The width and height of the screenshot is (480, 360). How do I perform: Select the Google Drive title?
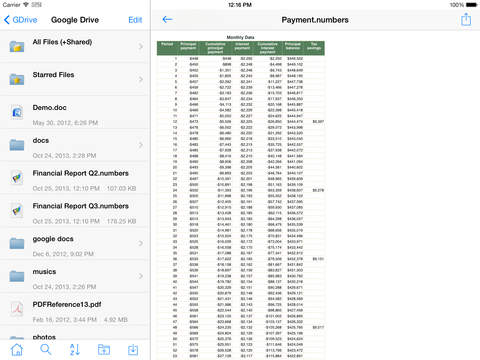click(x=75, y=20)
